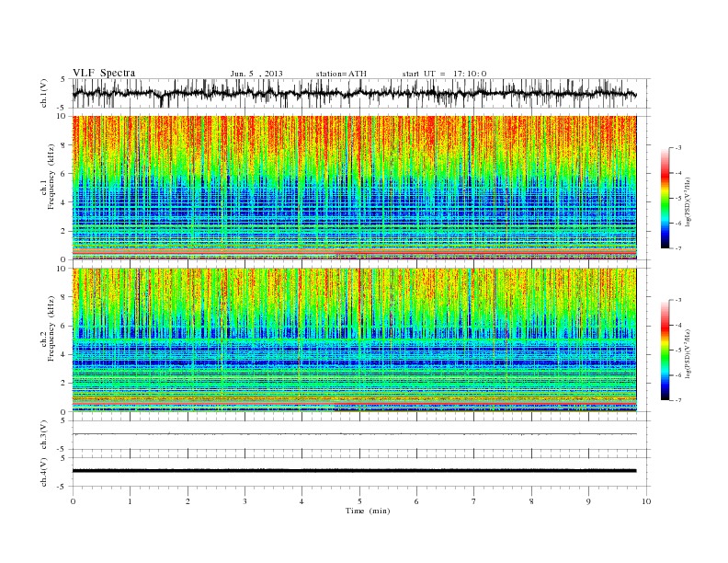The image size is (728, 563).
Task: Click the "ch.1(V)" waveform axis label
Action: 44,94
